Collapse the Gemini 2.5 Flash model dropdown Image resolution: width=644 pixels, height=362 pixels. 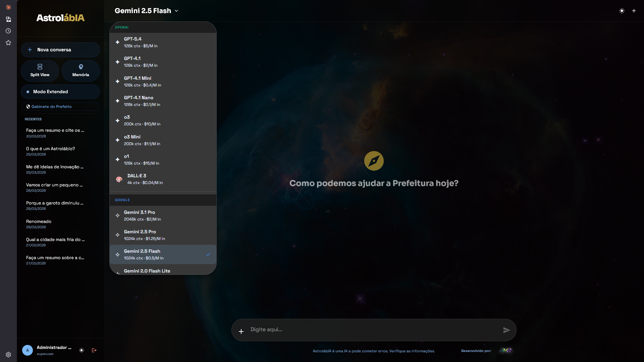pyautogui.click(x=146, y=11)
